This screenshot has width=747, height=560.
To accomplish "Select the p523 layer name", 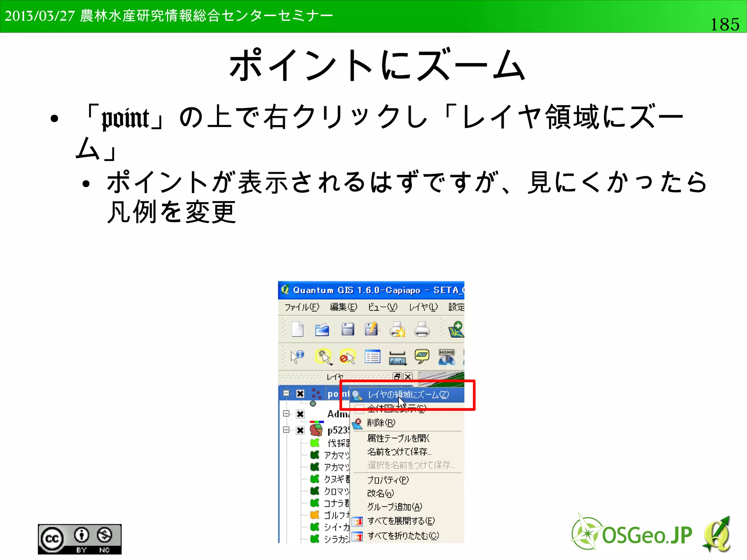I will (338, 430).
